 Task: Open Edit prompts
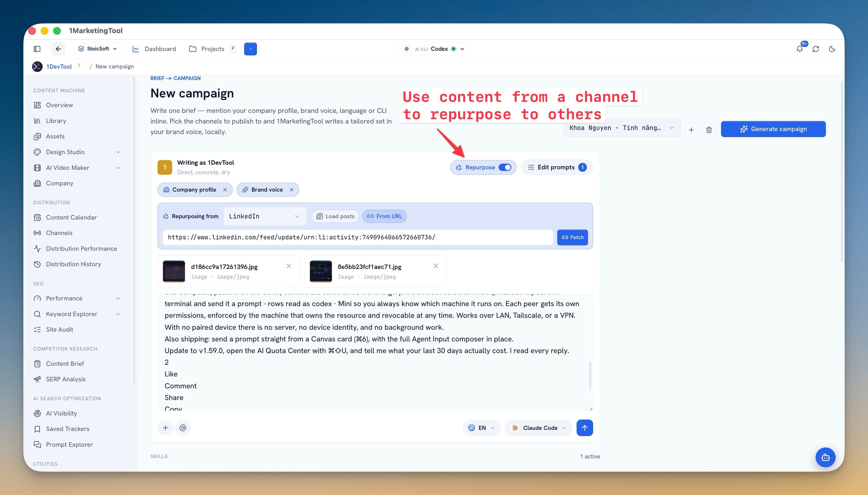557,167
